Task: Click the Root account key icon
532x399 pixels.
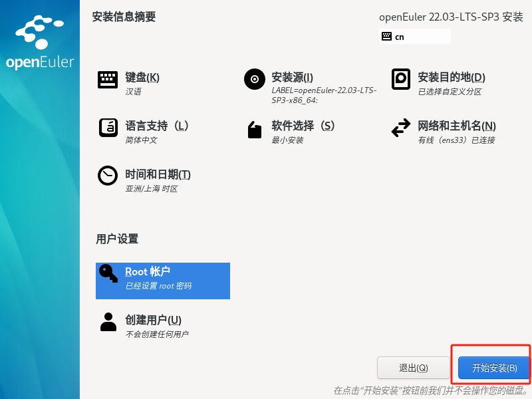Action: 108,273
